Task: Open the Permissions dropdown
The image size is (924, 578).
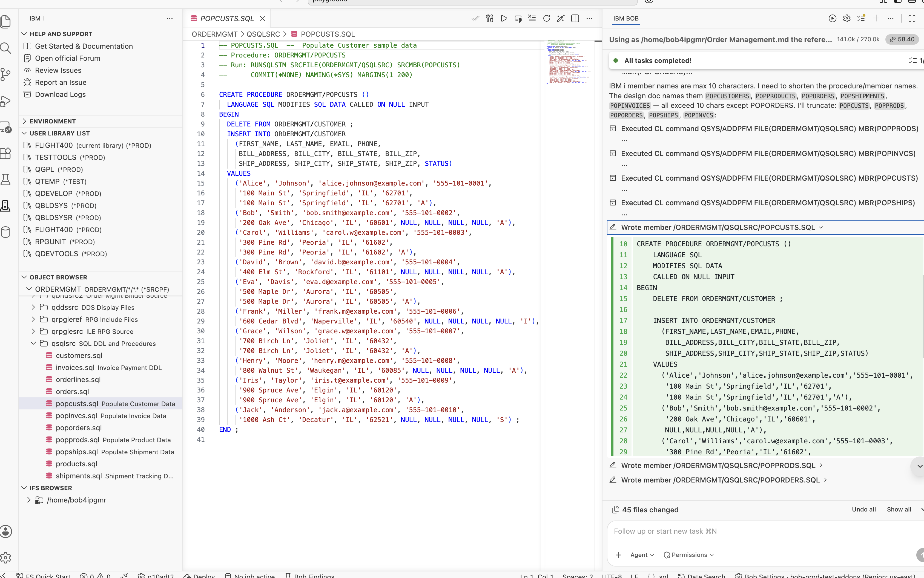Action: (x=689, y=555)
